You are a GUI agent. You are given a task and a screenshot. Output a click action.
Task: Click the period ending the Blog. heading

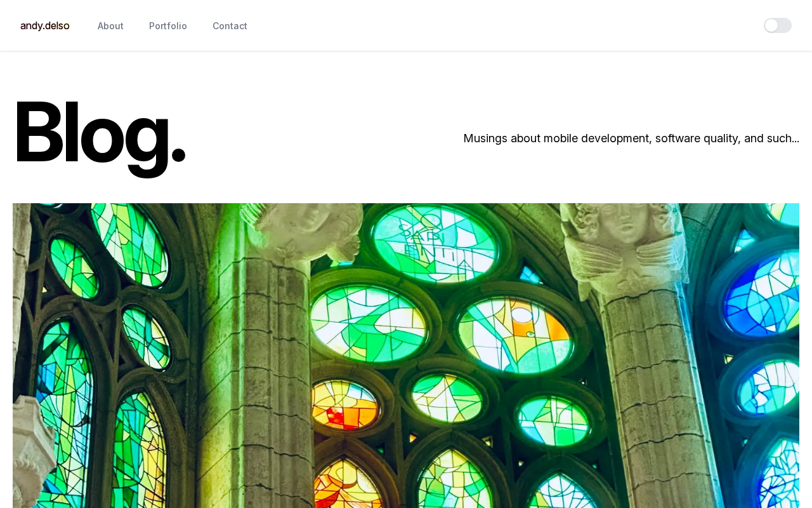pos(178,156)
